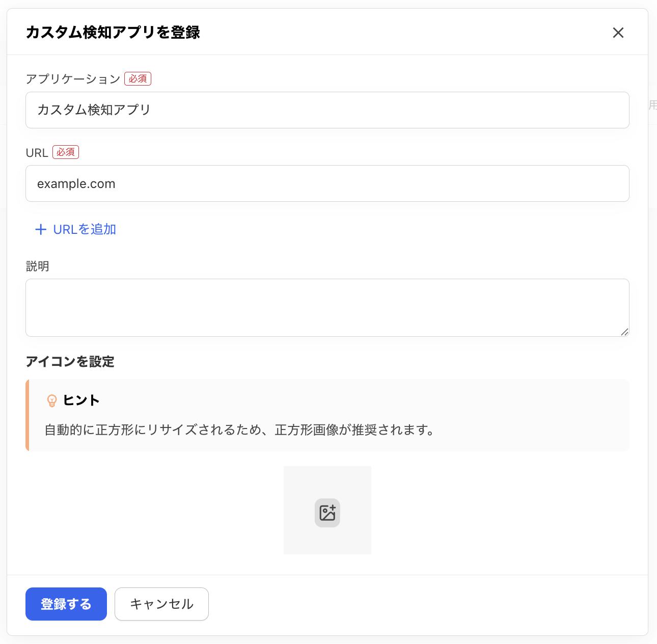Click the dialog title カスタム検知アプリを登録
657x644 pixels.
click(113, 33)
